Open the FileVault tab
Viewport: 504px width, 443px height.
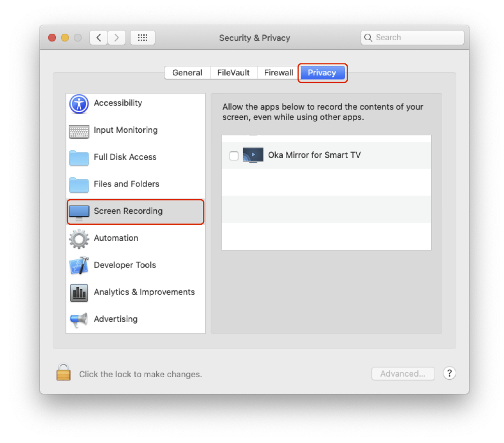click(x=233, y=72)
